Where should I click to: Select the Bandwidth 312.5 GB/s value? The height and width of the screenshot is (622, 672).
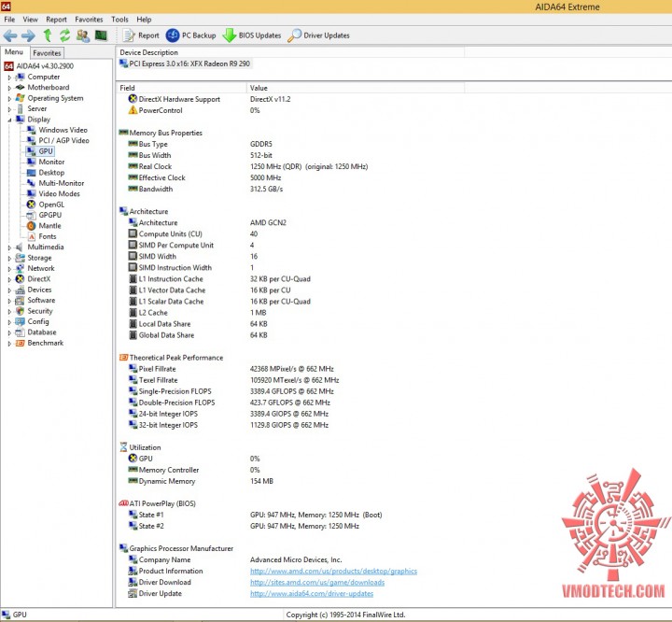point(266,190)
